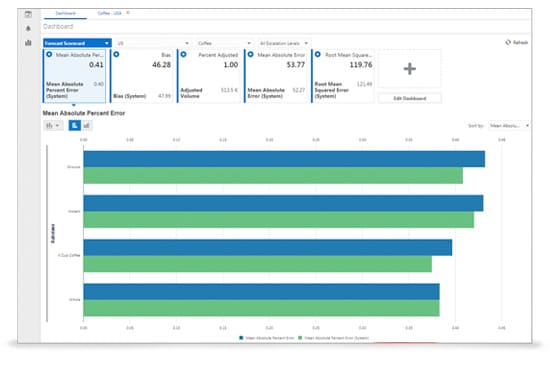Add a new tile with plus icon
550x367 pixels.
coord(410,69)
